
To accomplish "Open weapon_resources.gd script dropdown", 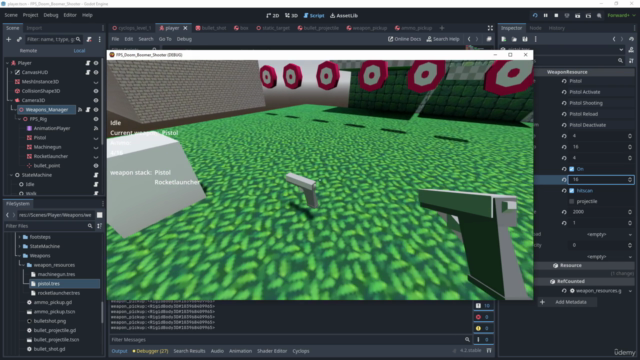I will 631,291.
